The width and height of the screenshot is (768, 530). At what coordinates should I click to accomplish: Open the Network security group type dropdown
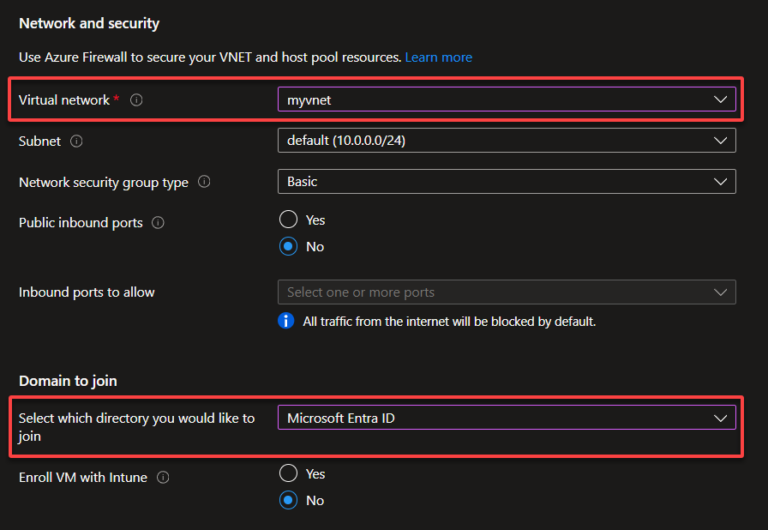click(506, 181)
